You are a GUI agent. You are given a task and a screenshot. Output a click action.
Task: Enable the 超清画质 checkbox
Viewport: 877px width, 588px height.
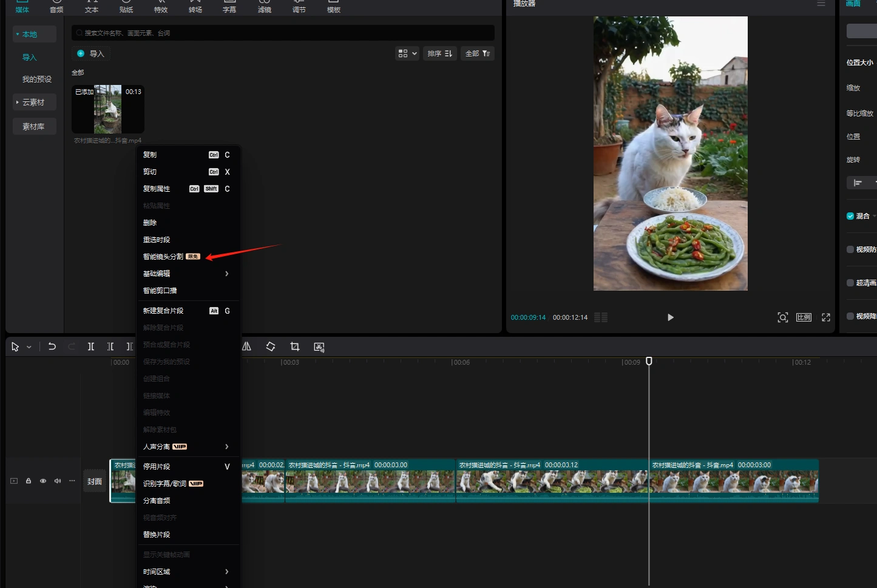tap(850, 283)
